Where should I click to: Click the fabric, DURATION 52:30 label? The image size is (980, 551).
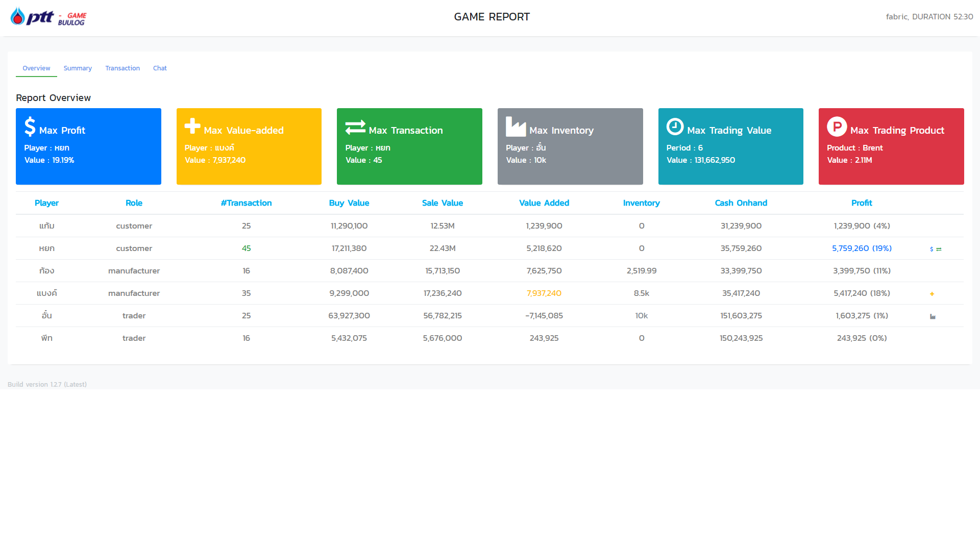[929, 17]
